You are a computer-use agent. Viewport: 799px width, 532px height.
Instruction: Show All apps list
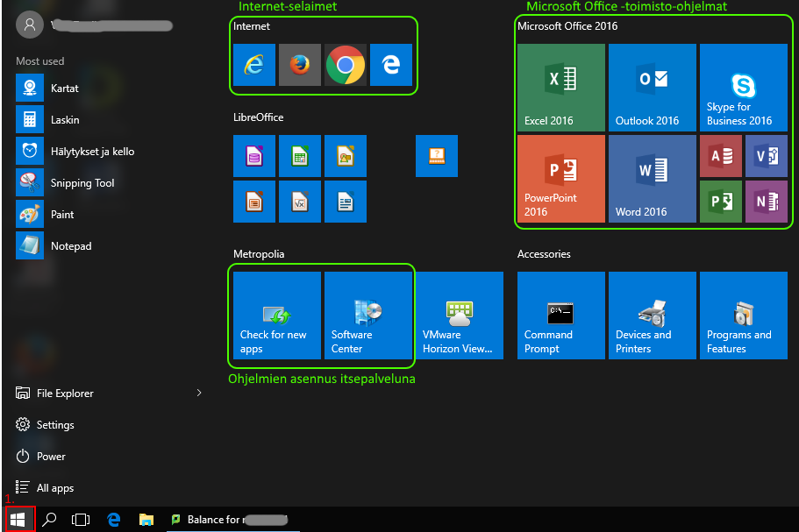coord(45,487)
